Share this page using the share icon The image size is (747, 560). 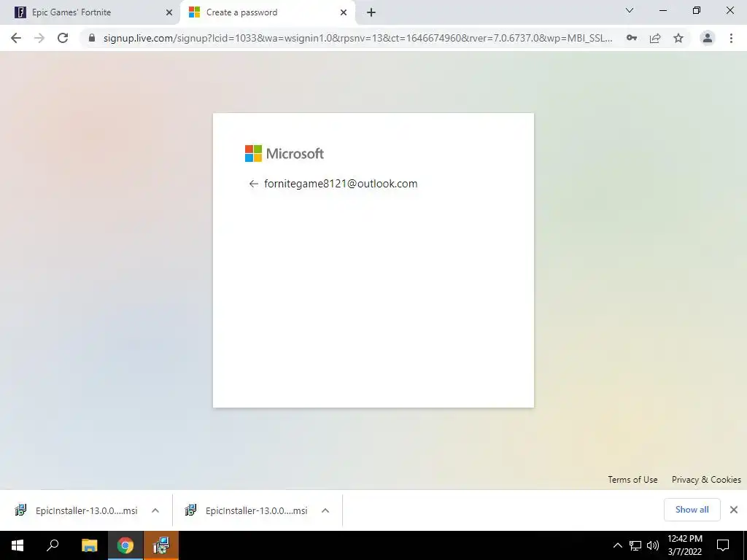(x=655, y=38)
